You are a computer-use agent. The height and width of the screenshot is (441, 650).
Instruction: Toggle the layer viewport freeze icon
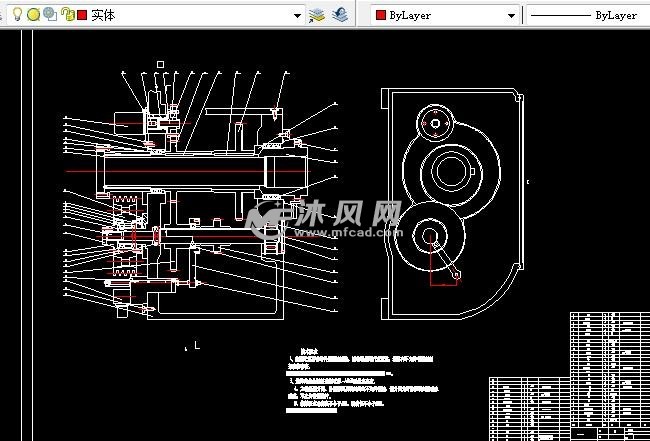[x=49, y=15]
